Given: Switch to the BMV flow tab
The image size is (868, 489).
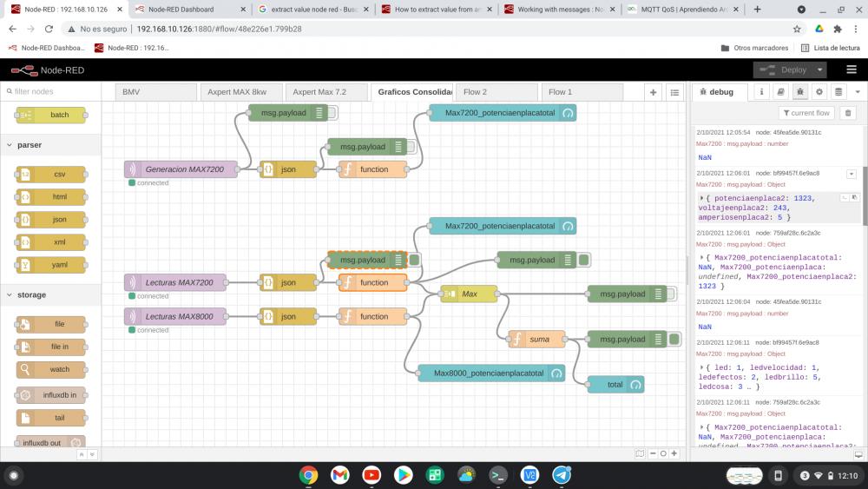Looking at the screenshot, I should click(x=156, y=92).
